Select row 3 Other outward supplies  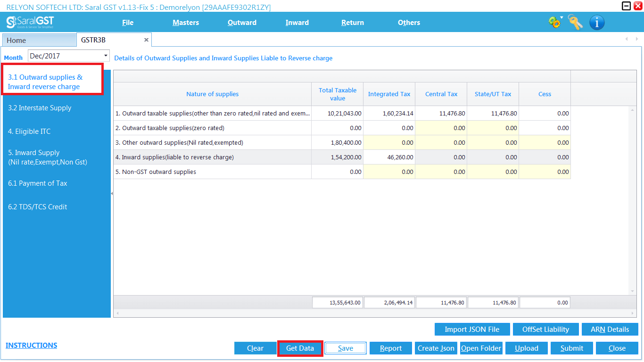tap(342, 143)
